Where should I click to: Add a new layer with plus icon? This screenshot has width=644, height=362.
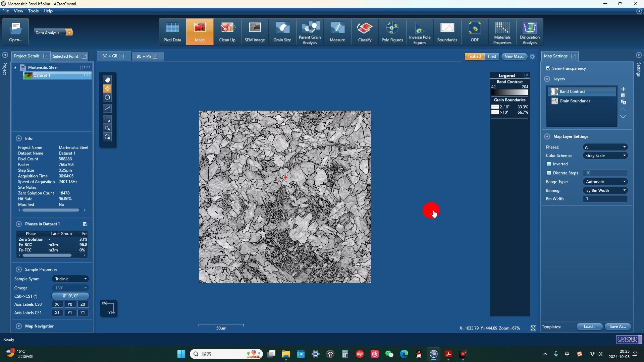point(623,89)
